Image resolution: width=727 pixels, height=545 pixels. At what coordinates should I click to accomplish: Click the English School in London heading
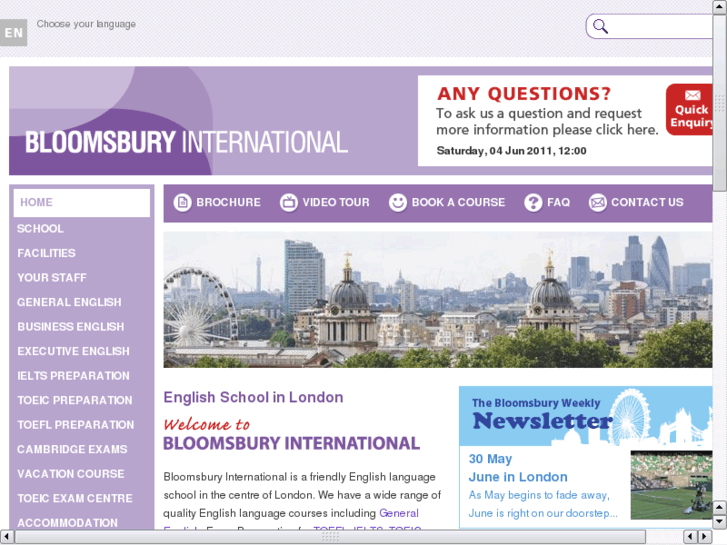coord(253,398)
